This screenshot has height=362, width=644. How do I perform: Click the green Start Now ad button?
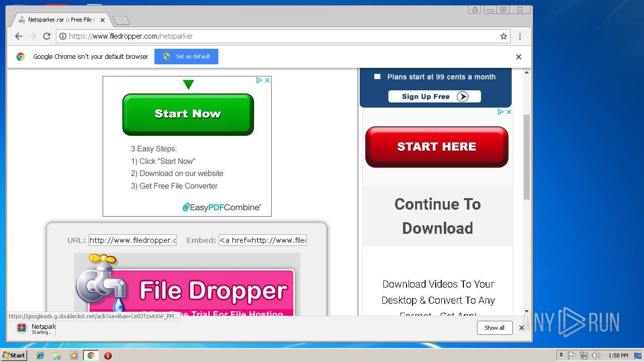188,114
